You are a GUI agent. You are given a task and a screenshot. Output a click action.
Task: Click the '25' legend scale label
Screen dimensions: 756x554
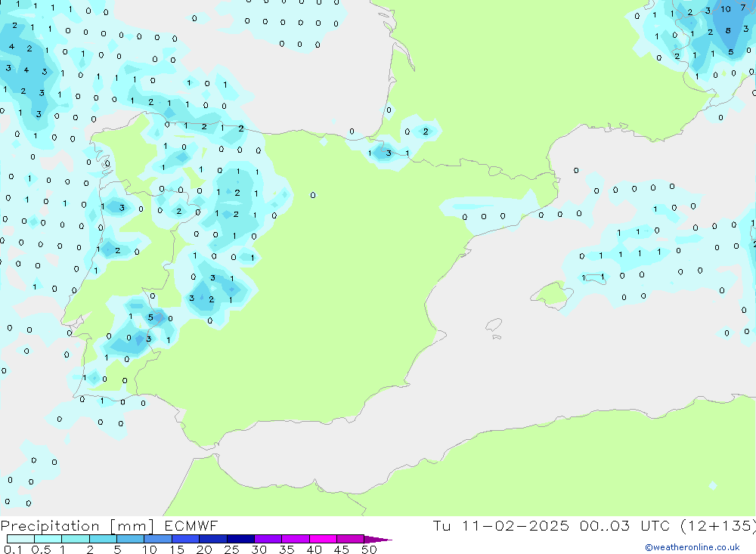click(231, 549)
